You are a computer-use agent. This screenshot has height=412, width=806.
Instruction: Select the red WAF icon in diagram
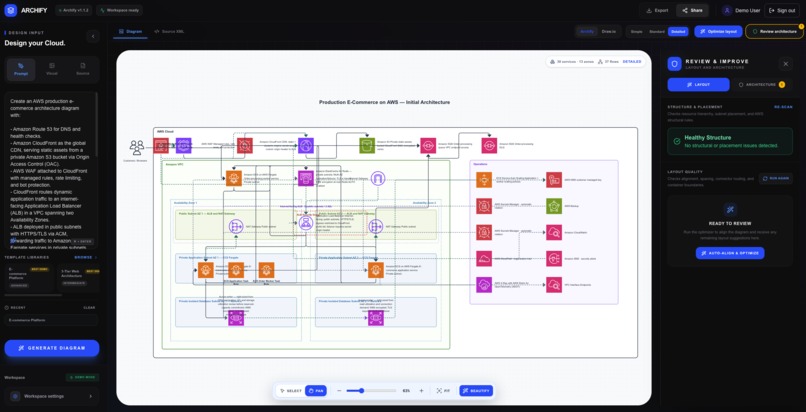(x=245, y=145)
